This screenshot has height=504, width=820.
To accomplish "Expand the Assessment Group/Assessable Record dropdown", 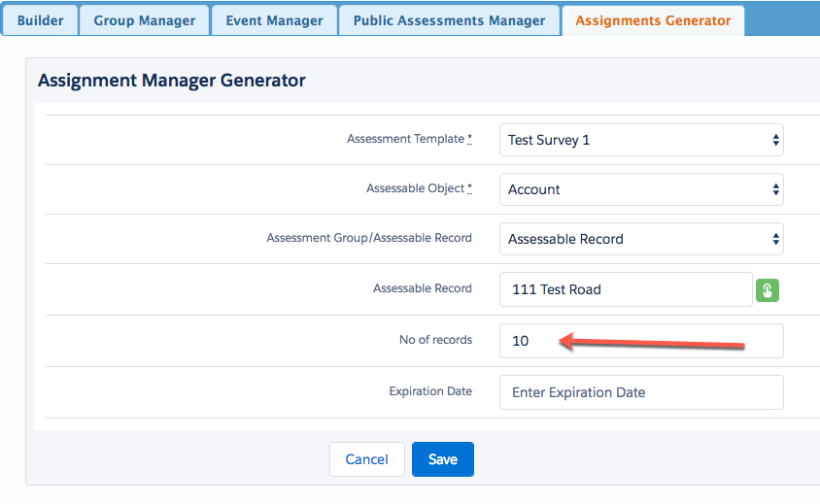I will point(641,239).
